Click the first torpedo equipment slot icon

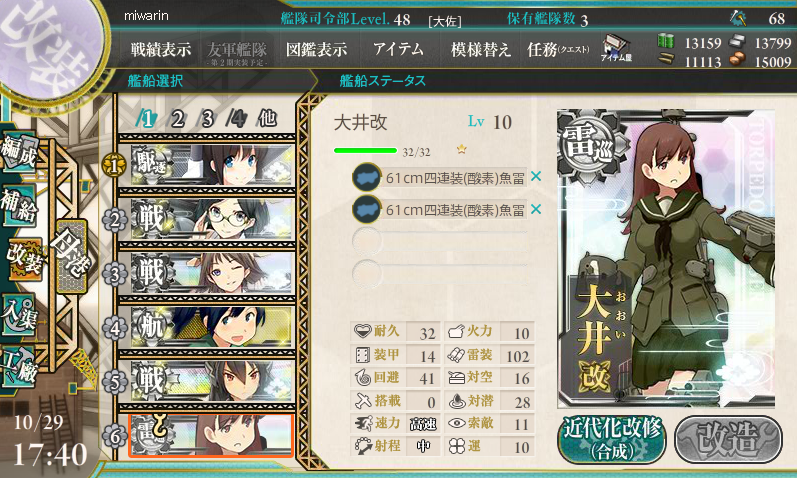tap(366, 177)
